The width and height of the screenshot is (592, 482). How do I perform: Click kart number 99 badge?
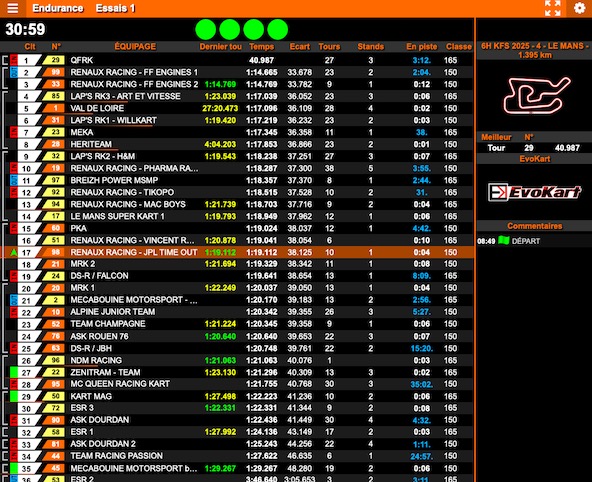coord(54,72)
